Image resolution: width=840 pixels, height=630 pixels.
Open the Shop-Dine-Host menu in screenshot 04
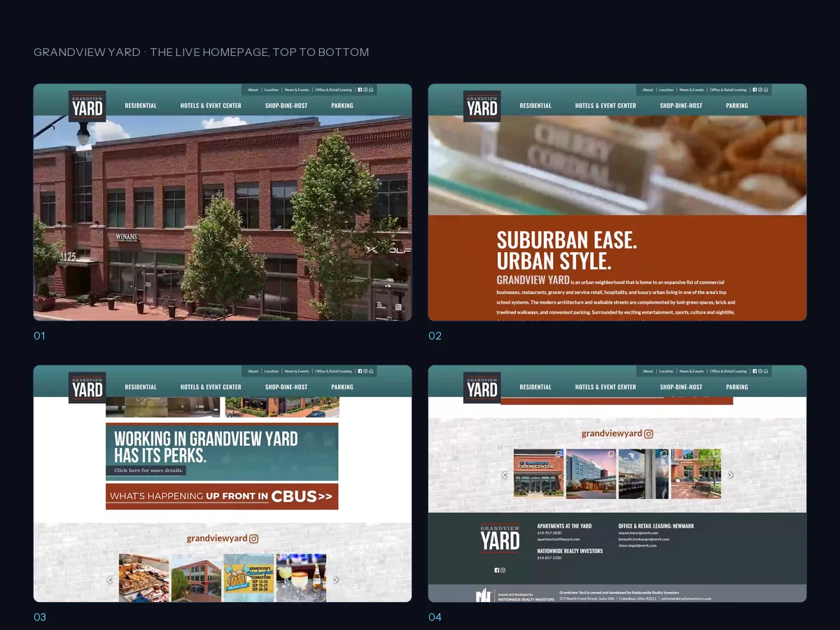pos(681,387)
